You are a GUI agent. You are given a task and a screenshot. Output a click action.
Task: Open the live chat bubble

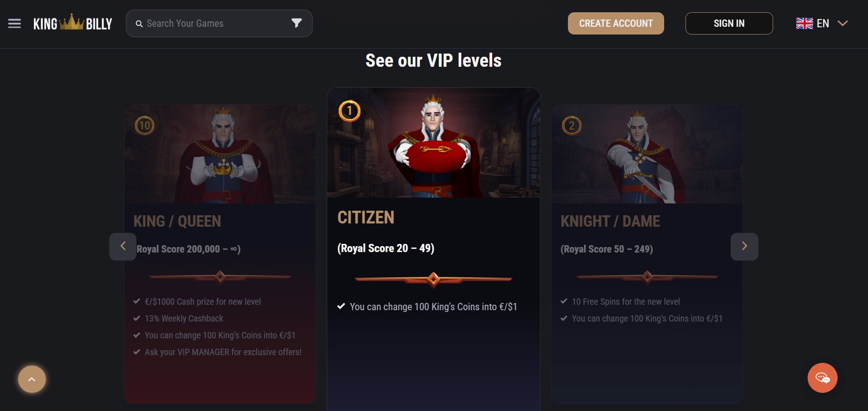[822, 378]
